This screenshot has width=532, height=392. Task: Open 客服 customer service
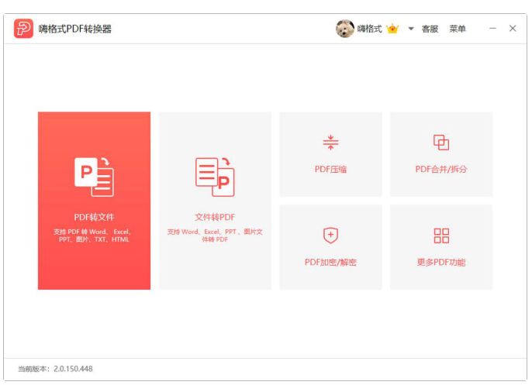click(x=430, y=29)
